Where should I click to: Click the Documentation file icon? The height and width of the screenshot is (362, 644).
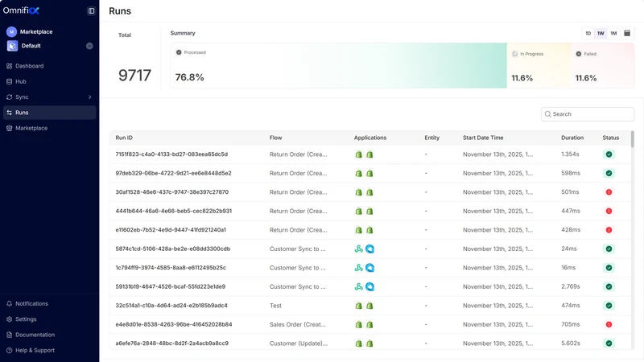tap(9, 335)
